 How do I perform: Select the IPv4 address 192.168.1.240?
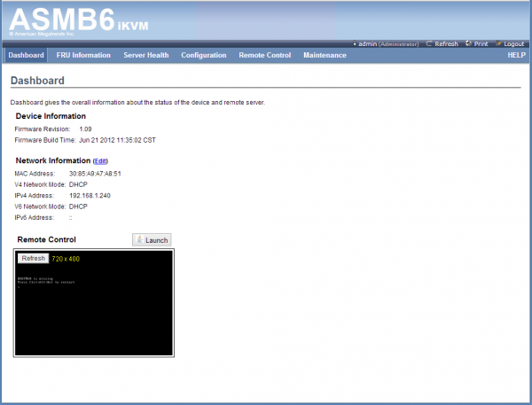pyautogui.click(x=90, y=195)
